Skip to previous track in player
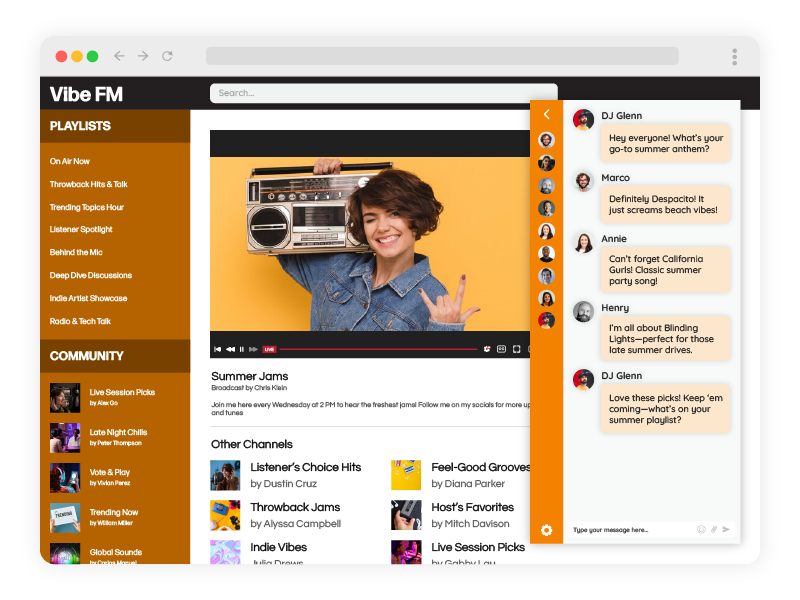The width and height of the screenshot is (800, 600). [x=218, y=349]
